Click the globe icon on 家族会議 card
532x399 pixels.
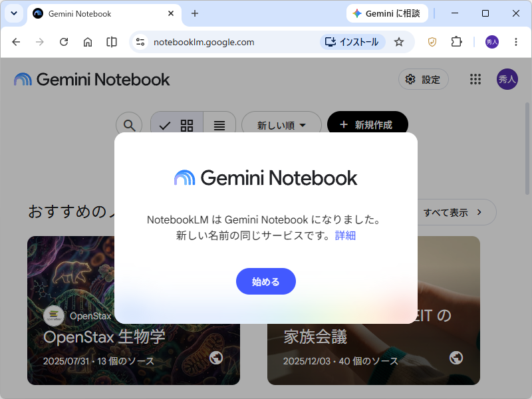[x=456, y=358]
